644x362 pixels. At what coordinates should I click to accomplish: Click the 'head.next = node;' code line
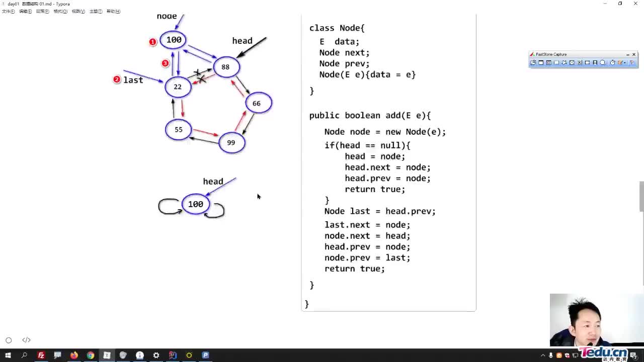387,167
